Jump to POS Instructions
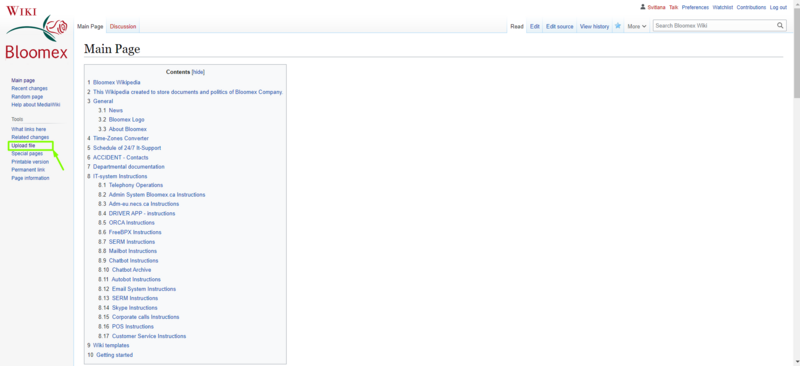The width and height of the screenshot is (800, 366). [133, 327]
